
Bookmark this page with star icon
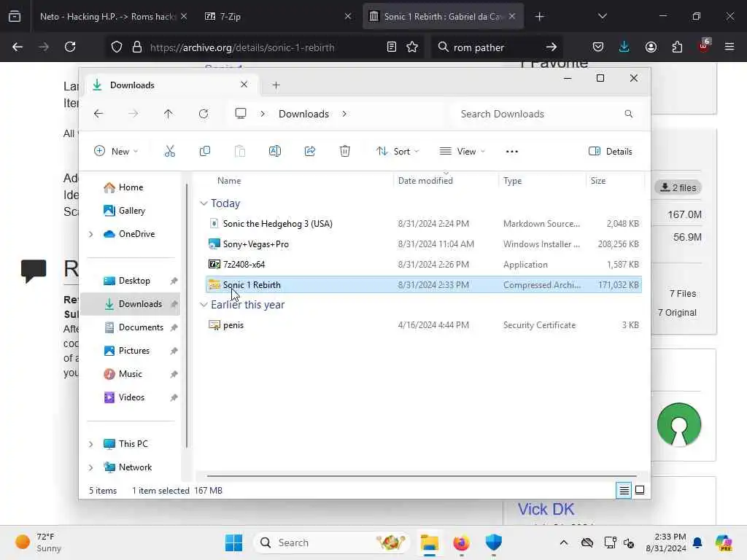coord(412,47)
